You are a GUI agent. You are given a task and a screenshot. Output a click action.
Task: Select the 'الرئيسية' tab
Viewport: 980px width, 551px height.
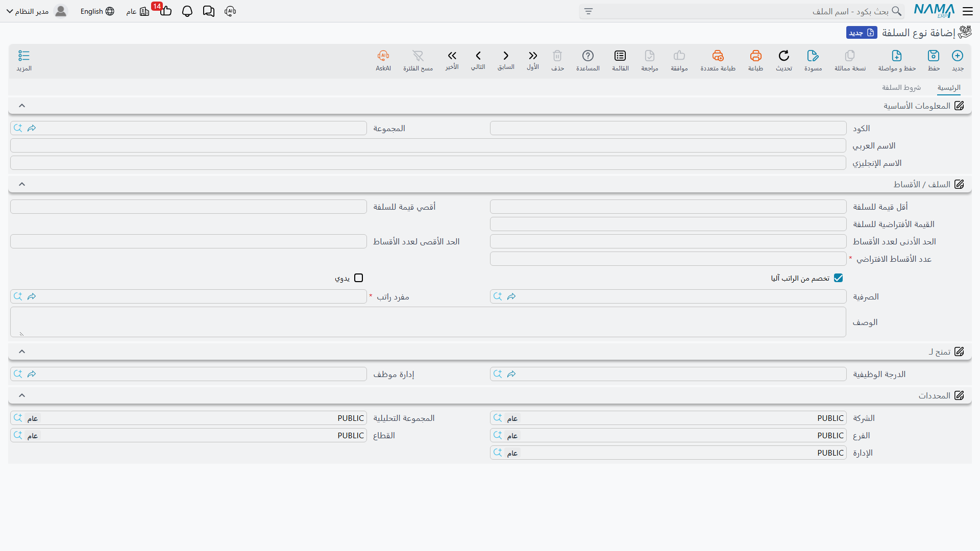[949, 88]
